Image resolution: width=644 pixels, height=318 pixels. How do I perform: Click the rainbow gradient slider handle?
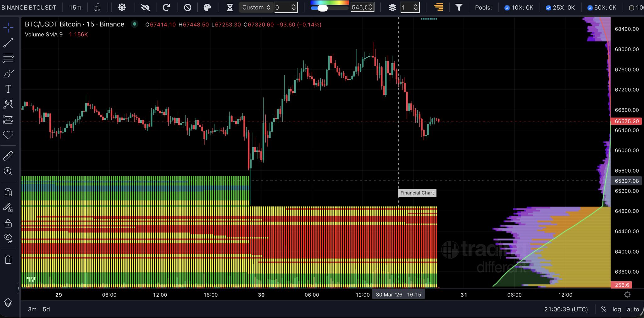click(x=322, y=8)
